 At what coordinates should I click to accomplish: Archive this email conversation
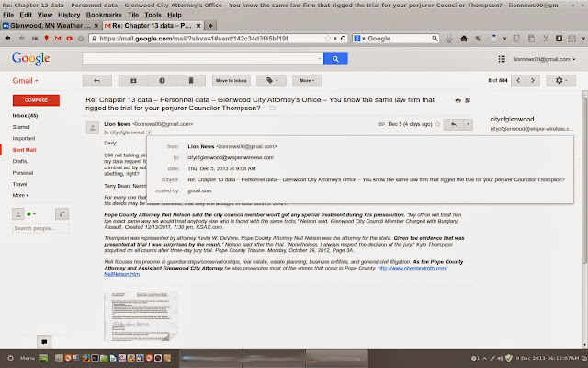(x=133, y=80)
